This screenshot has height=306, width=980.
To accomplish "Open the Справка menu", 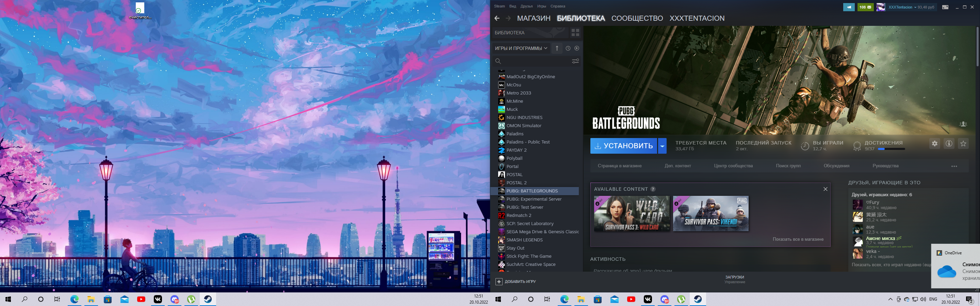I will click(558, 6).
